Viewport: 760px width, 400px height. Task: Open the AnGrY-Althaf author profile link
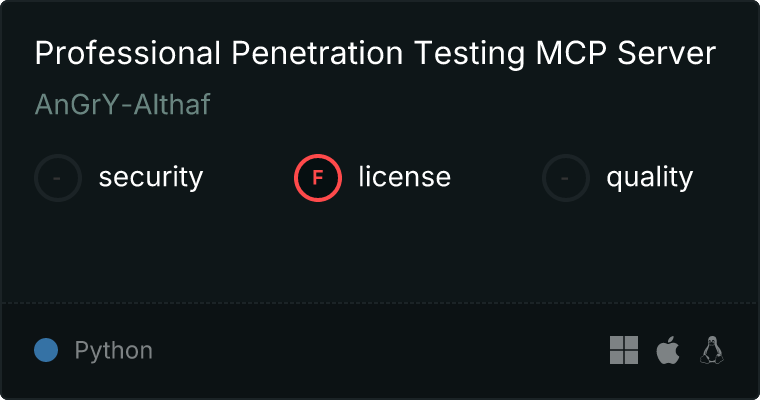[x=122, y=104]
